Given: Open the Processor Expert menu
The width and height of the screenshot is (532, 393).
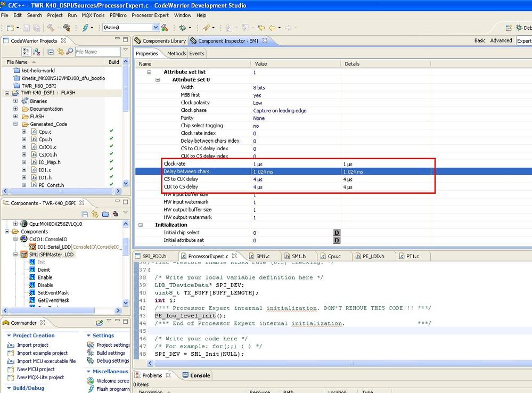Looking at the screenshot, I should click(x=150, y=15).
